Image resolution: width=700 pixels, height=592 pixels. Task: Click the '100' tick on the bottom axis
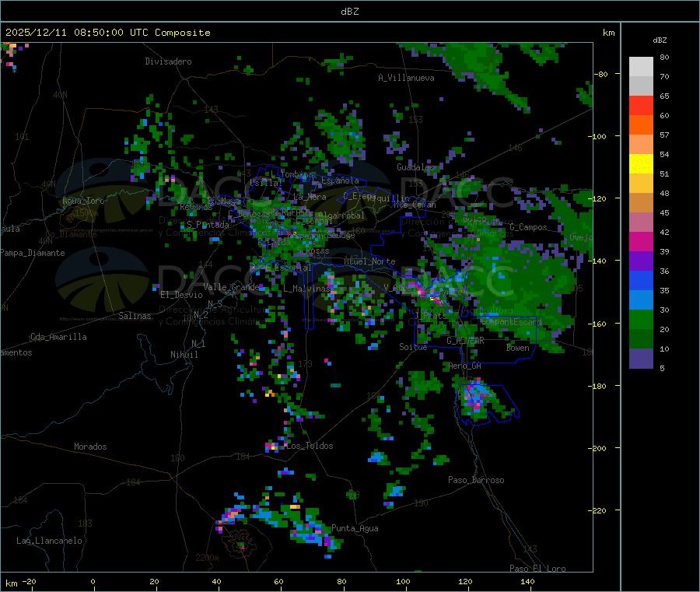pos(403,581)
